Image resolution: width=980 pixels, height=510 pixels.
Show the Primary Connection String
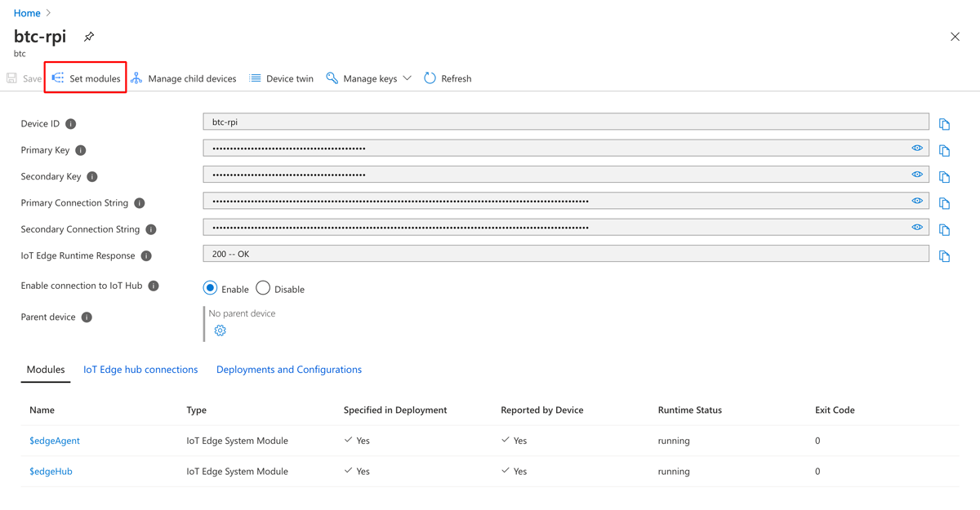pos(917,201)
